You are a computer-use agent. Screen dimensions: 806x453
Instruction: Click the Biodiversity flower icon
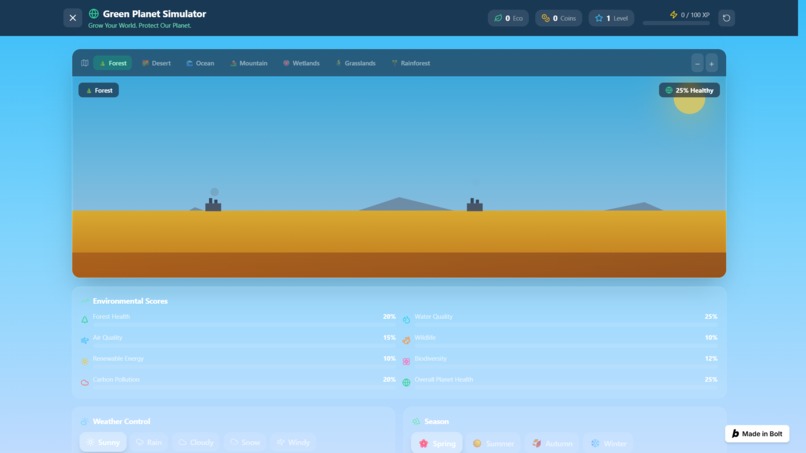[406, 361]
